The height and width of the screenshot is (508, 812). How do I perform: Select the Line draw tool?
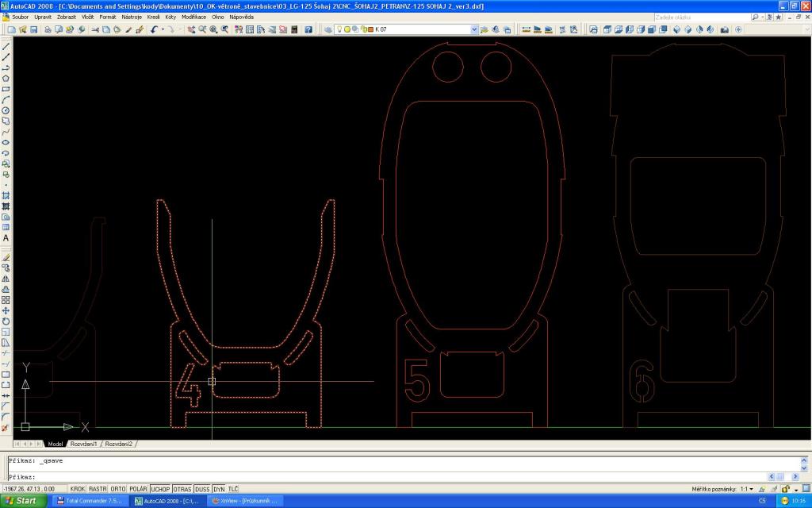(6, 46)
